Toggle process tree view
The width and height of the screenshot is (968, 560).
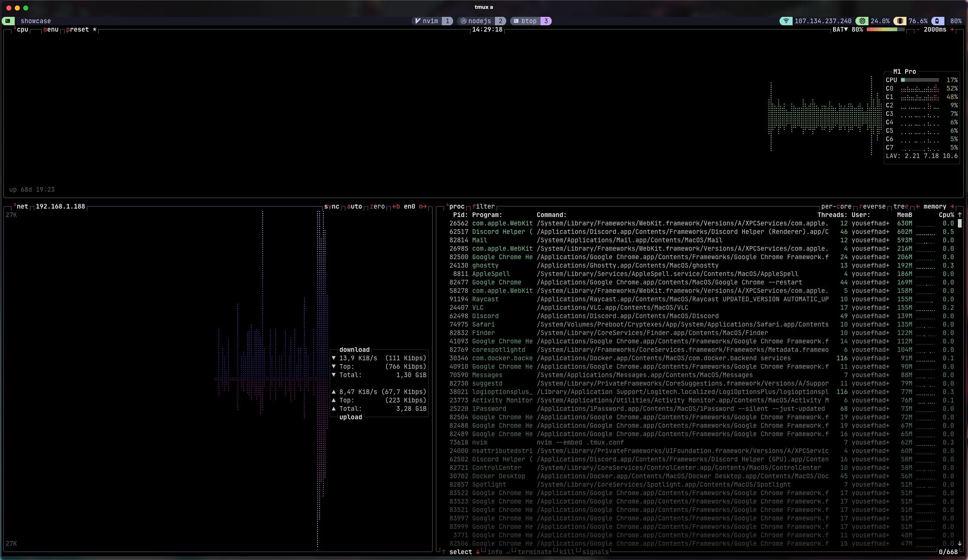901,206
